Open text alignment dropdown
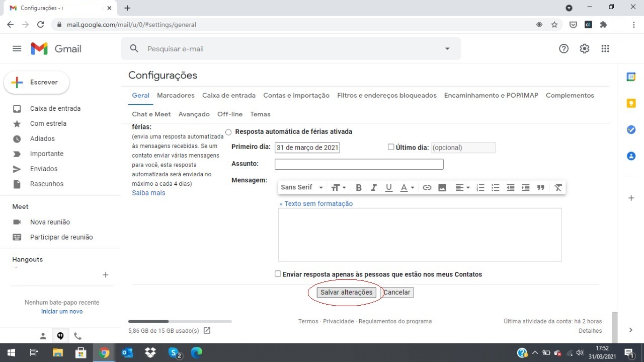The width and height of the screenshot is (644, 362). click(462, 187)
